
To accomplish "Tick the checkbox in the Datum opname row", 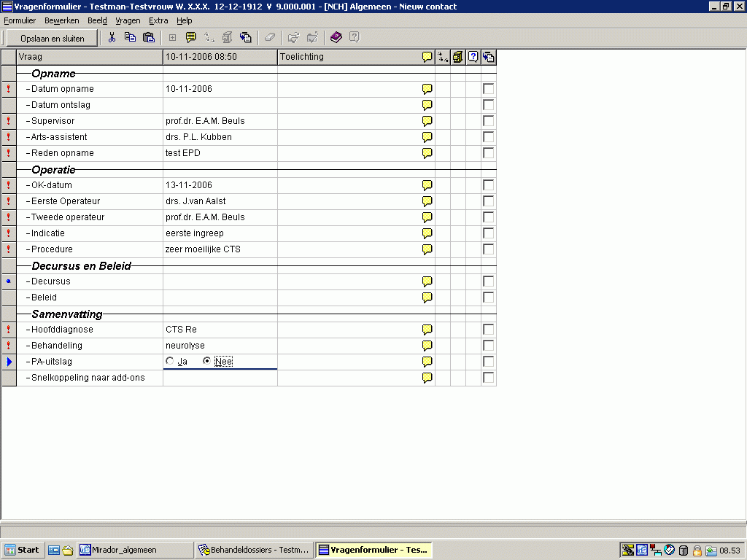I will (x=489, y=89).
